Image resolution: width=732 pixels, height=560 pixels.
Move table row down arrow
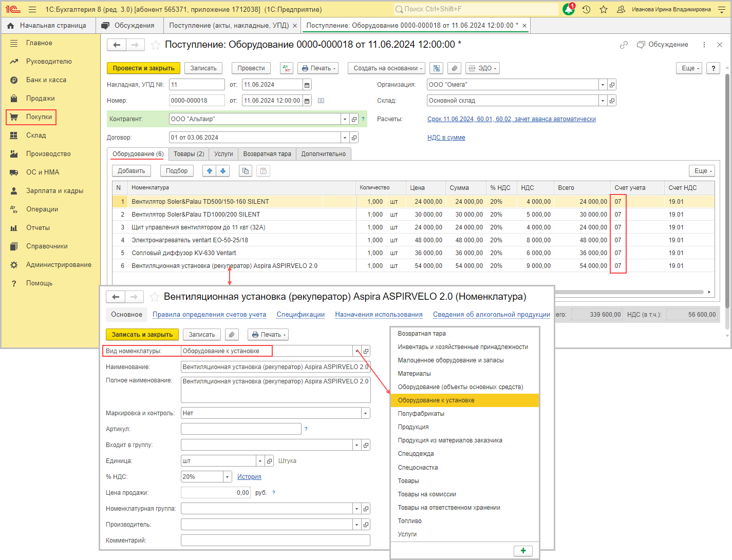[223, 171]
